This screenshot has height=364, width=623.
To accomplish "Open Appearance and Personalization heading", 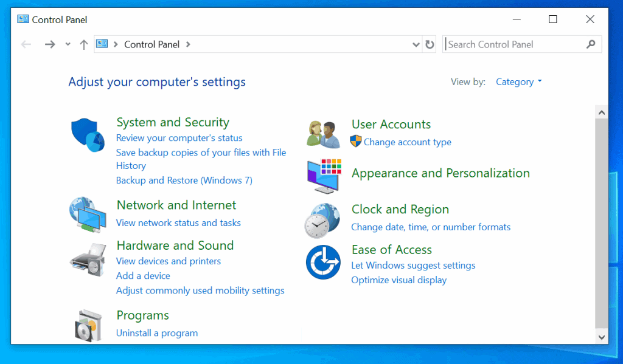I will tap(440, 173).
